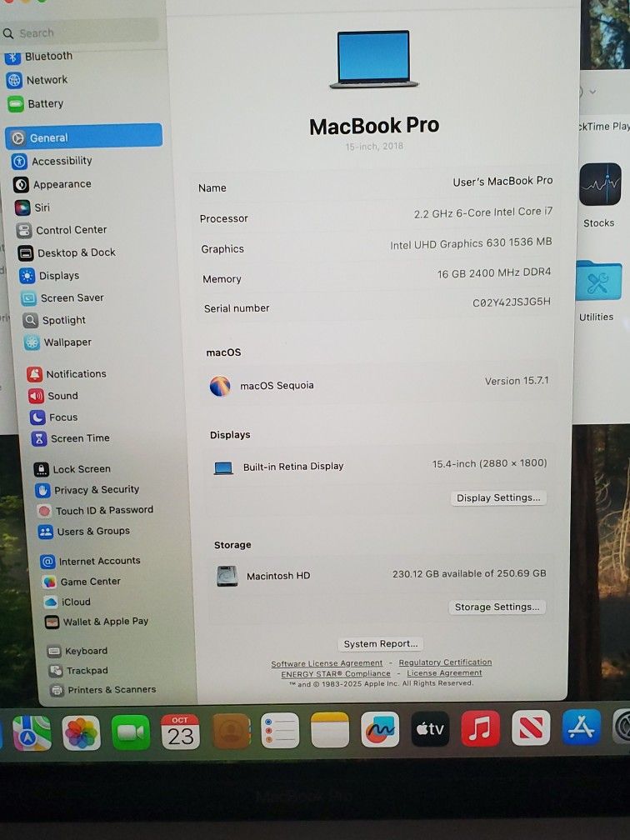Click the serial number C02Y42JSJG5H

(x=511, y=302)
